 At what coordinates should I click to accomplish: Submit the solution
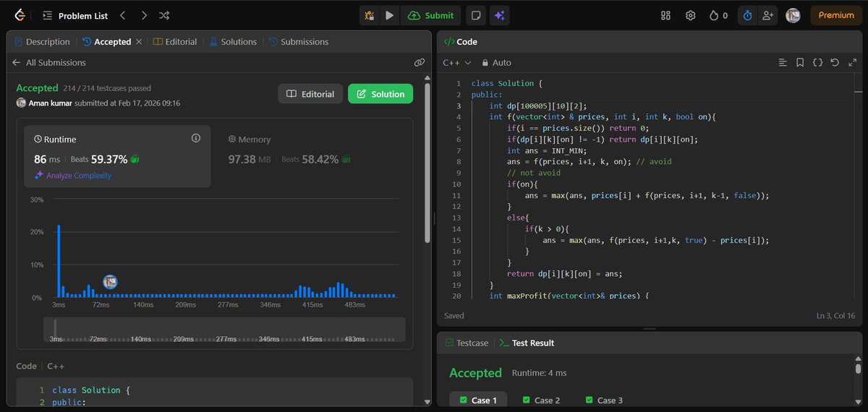[x=431, y=15]
